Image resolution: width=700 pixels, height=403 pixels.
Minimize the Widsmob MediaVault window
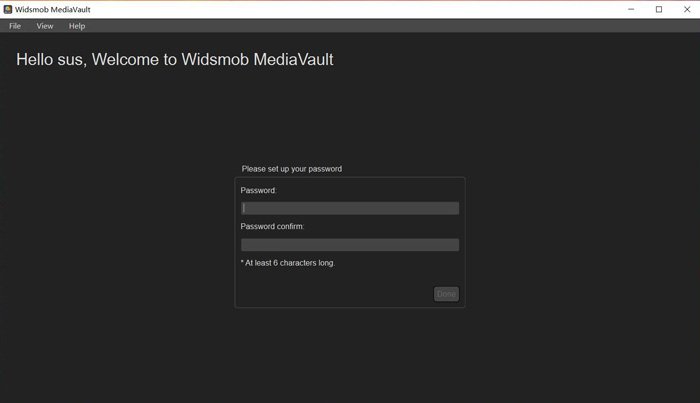point(631,9)
